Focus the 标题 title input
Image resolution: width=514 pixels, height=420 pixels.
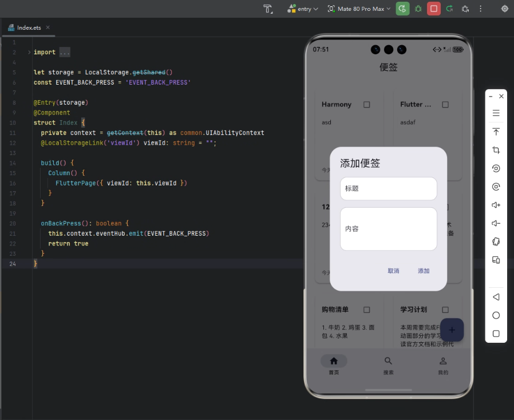coord(389,188)
